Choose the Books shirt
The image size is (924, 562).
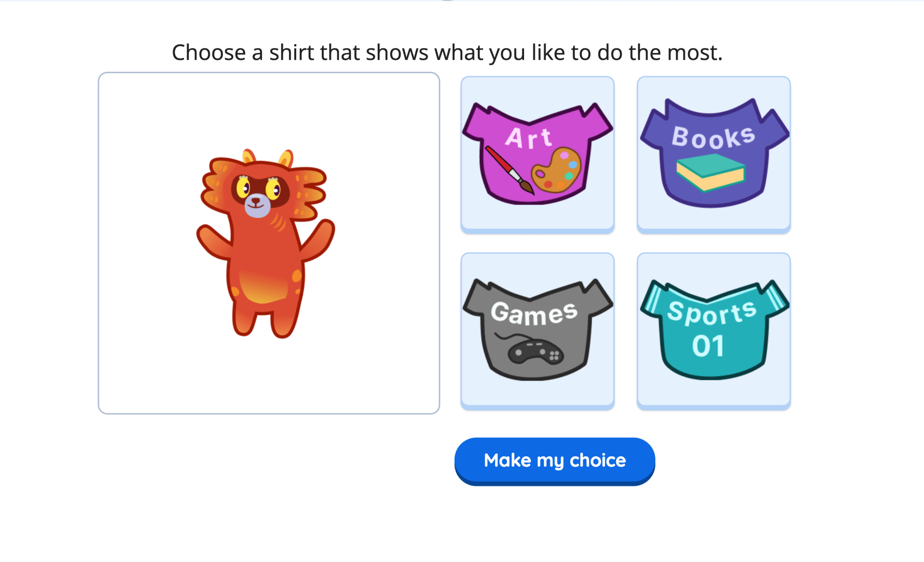coord(713,154)
